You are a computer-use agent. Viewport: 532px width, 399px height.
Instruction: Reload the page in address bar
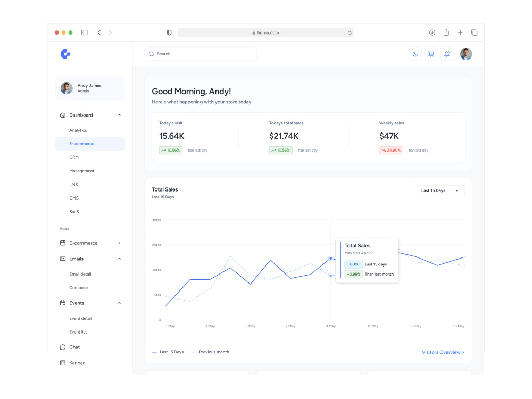(350, 32)
